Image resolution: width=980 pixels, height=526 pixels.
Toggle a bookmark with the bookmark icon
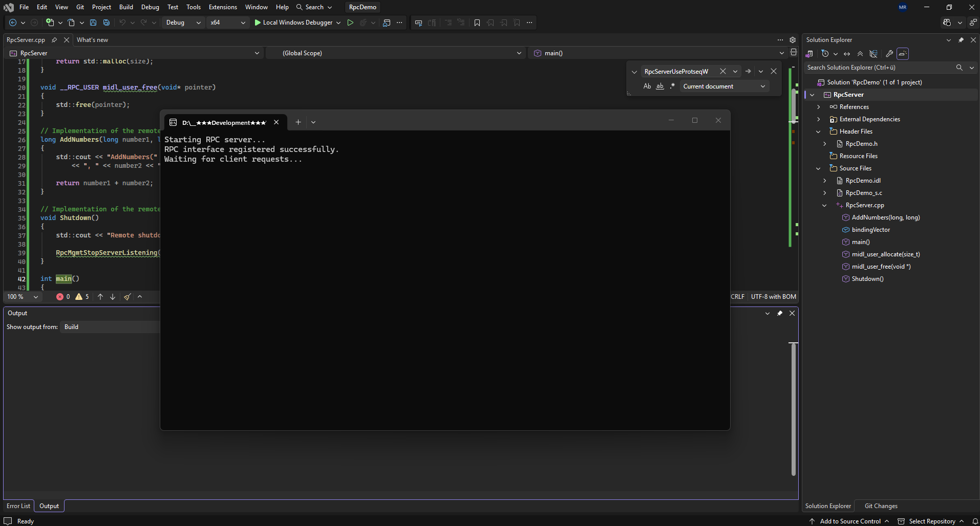pos(477,23)
